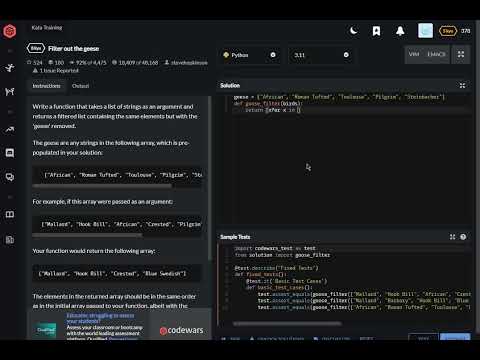This screenshot has height=360, width=480.
Task: Click the 92% of 4,475 satisfaction stat
Action: pyautogui.click(x=88, y=62)
